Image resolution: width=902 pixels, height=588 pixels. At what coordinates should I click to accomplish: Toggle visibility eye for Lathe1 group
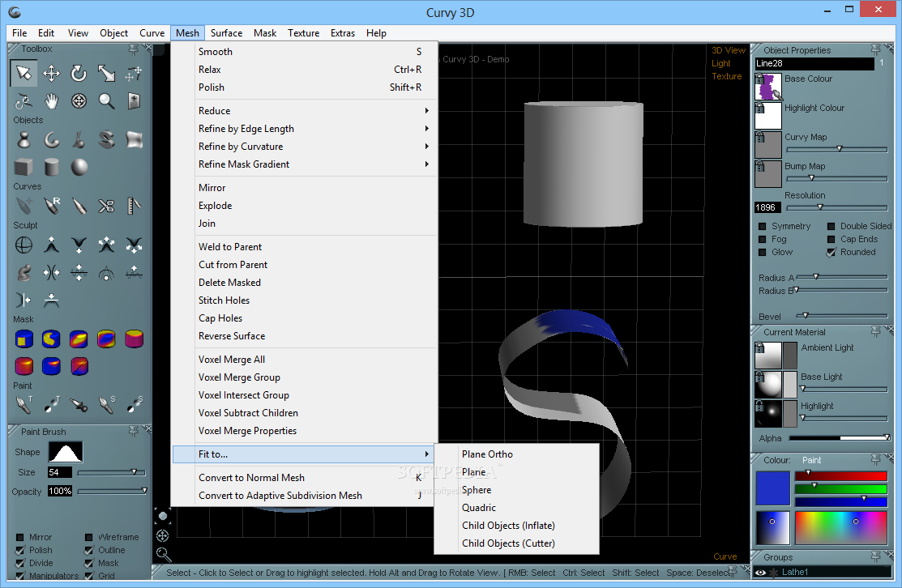pyautogui.click(x=760, y=573)
